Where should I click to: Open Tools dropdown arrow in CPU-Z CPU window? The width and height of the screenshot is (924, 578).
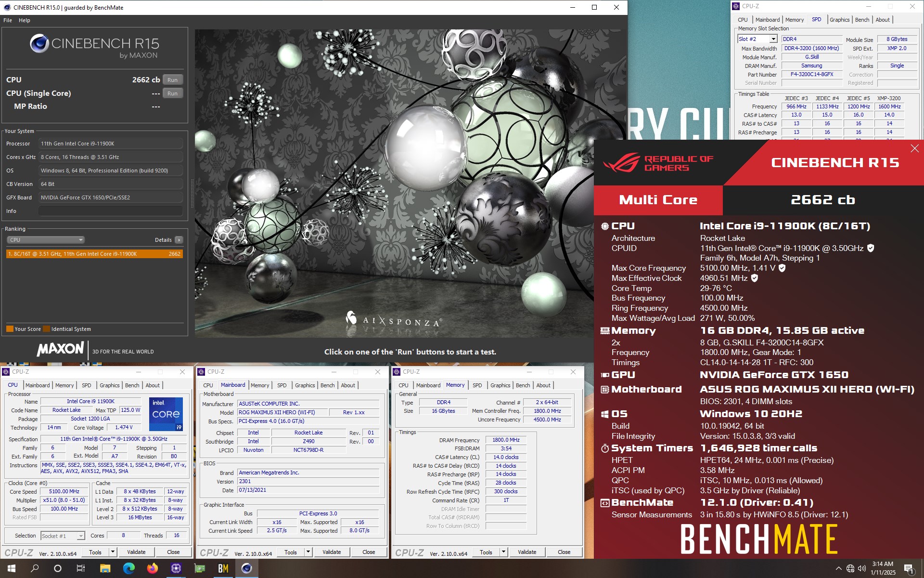tap(113, 552)
